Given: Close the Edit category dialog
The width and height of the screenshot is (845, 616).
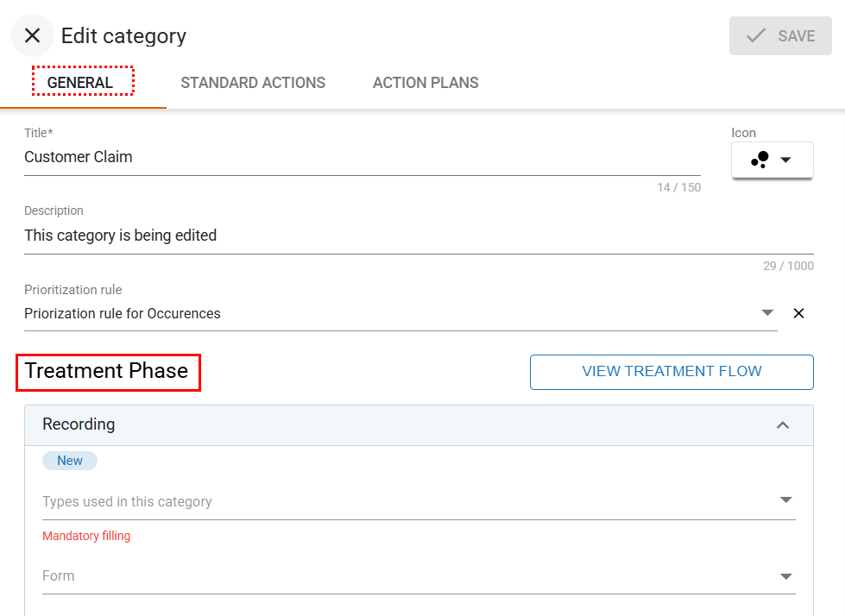Looking at the screenshot, I should [x=33, y=35].
